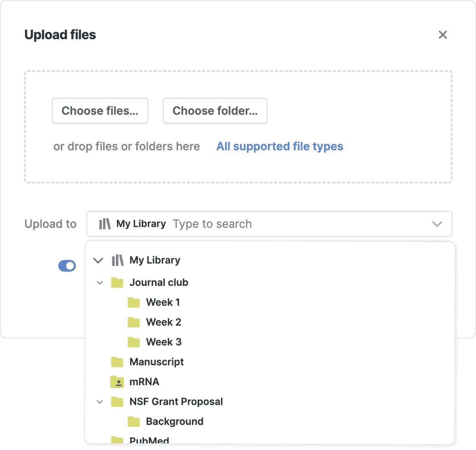Image resolution: width=476 pixels, height=450 pixels.
Task: Close the Upload files dialog
Action: coord(443,35)
